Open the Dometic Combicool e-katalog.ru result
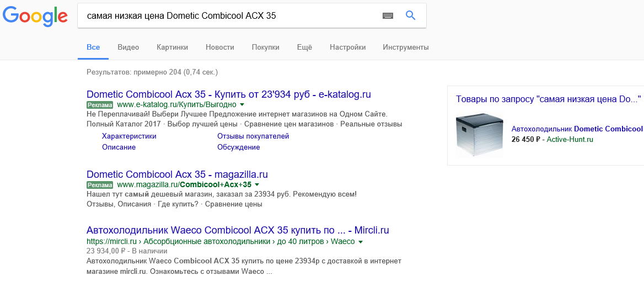 229,94
